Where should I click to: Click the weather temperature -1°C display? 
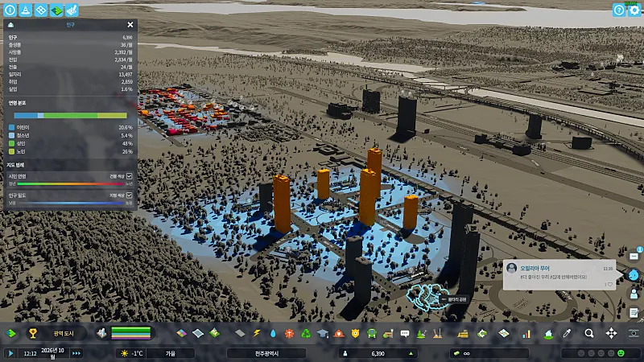pos(131,353)
